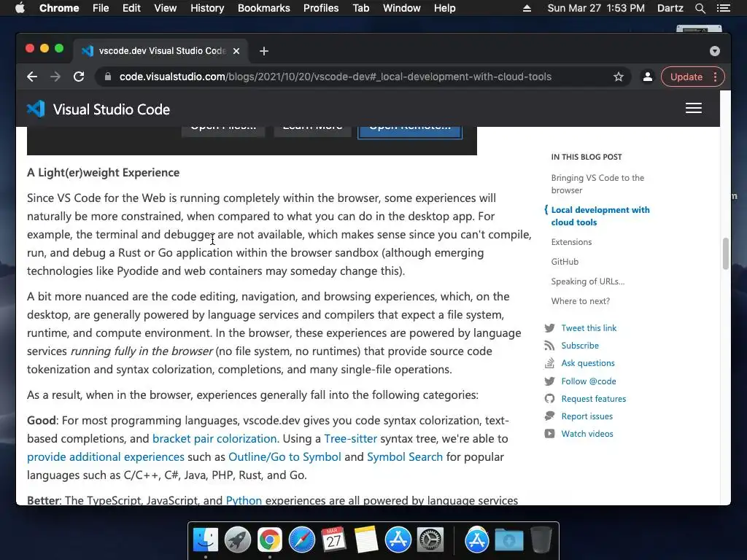Open the Symbol Search link

(404, 456)
